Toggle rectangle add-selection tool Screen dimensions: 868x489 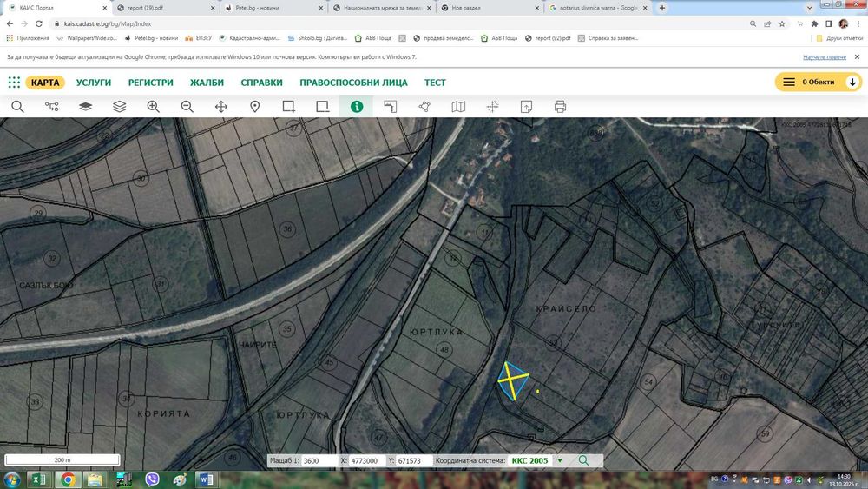click(289, 107)
